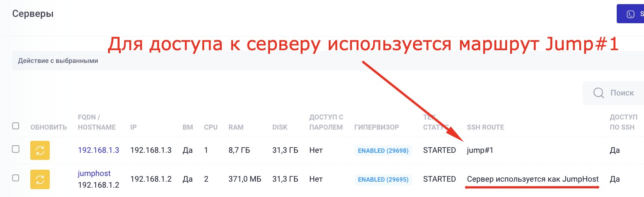The height and width of the screenshot is (197, 644).
Task: Click the magnifier icon beside Поиск
Action: (598, 93)
